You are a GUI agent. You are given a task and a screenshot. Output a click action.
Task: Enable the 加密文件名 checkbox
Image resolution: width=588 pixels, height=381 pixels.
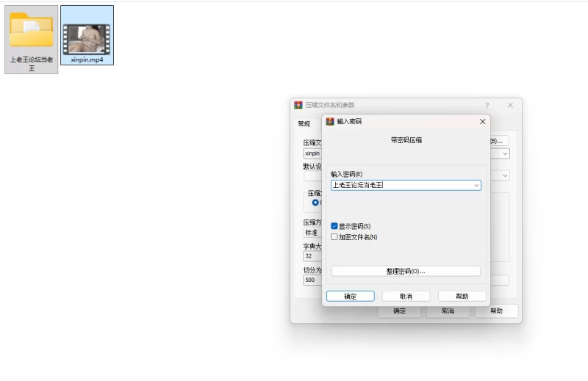pyautogui.click(x=334, y=237)
